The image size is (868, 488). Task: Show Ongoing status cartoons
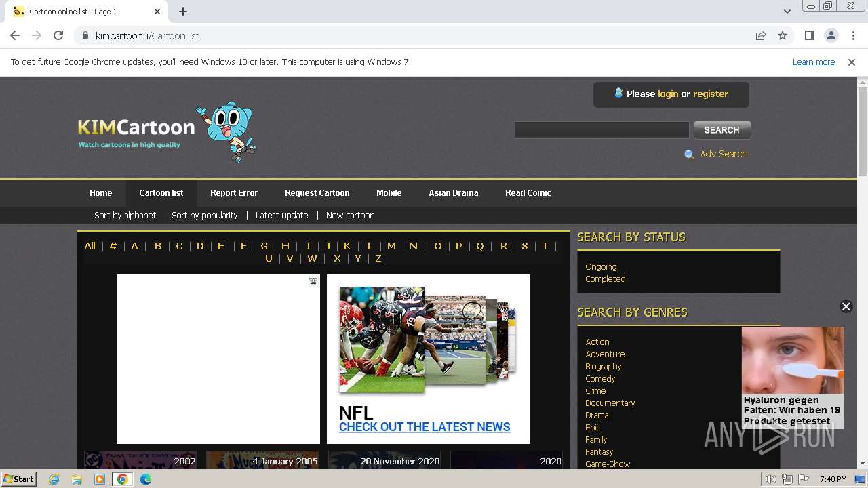point(601,266)
